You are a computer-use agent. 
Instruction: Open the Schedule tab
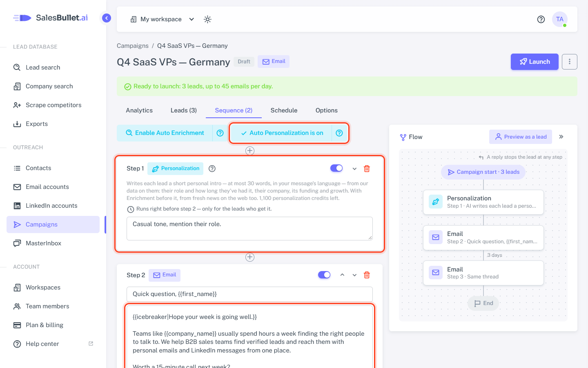[284, 110]
